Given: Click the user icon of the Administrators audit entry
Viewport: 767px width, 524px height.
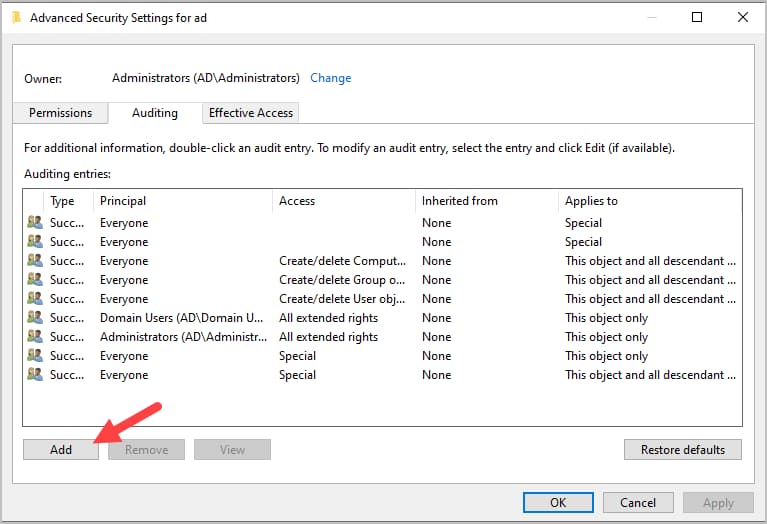Looking at the screenshot, I should 35,337.
